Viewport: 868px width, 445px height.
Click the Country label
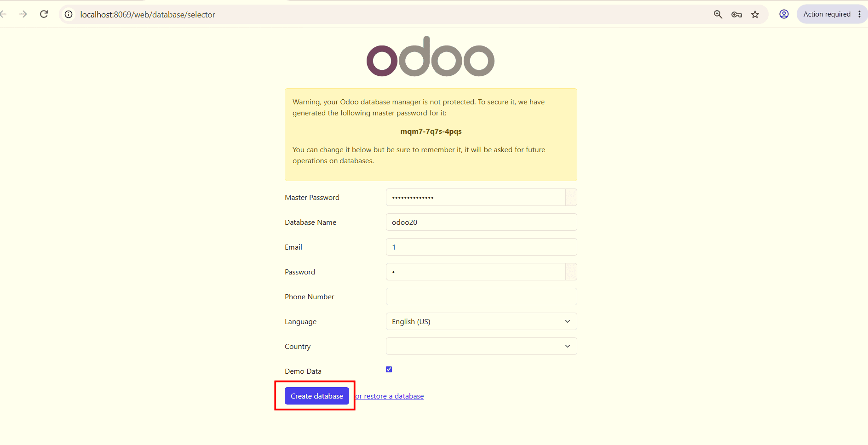click(298, 347)
